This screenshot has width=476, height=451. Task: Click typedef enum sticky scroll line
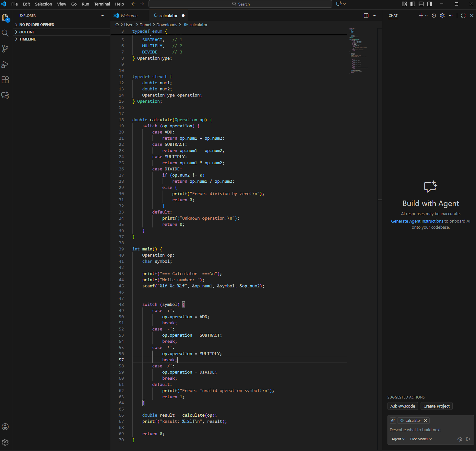click(229, 31)
